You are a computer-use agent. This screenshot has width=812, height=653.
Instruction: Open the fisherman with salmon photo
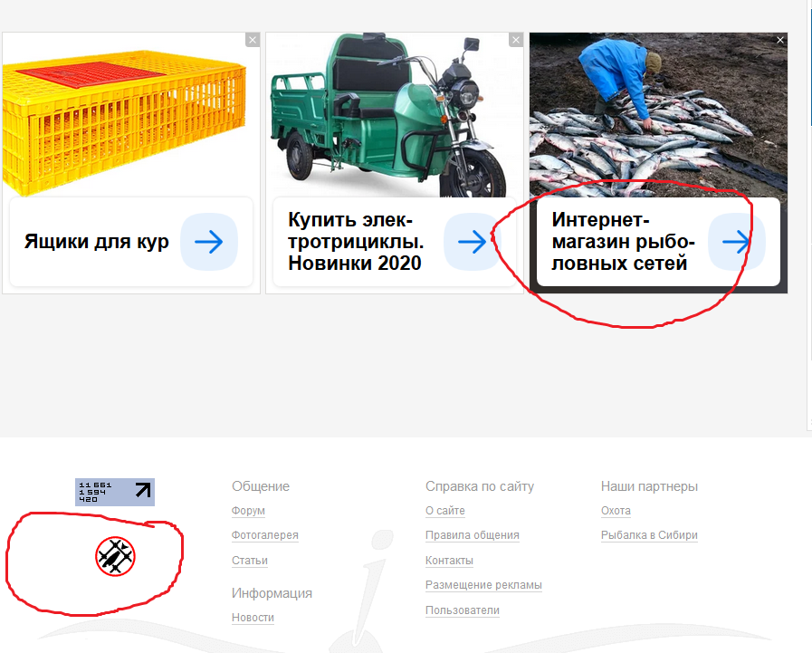point(658,113)
